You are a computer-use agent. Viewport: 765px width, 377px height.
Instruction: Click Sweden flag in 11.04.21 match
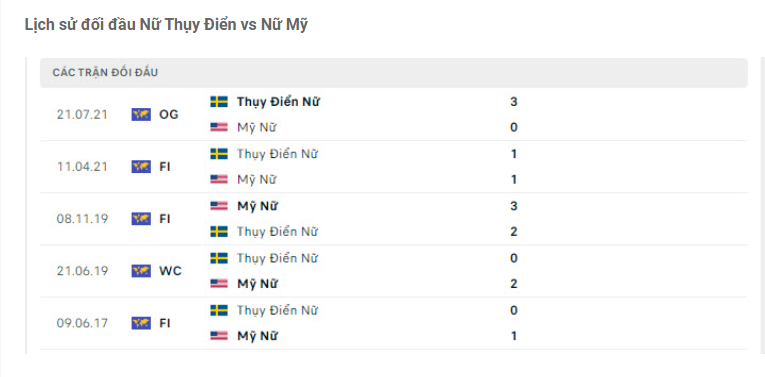219,154
